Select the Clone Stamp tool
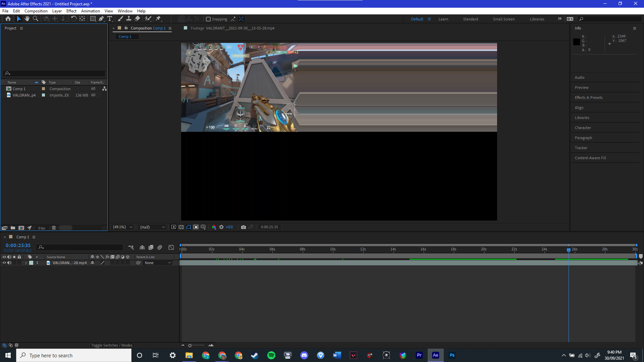The height and width of the screenshot is (362, 644). pos(129,19)
